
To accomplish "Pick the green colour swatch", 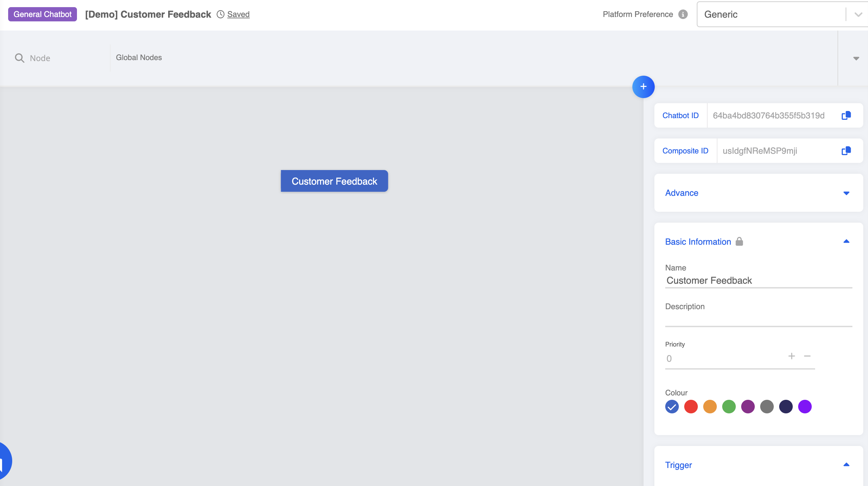I will (x=729, y=407).
